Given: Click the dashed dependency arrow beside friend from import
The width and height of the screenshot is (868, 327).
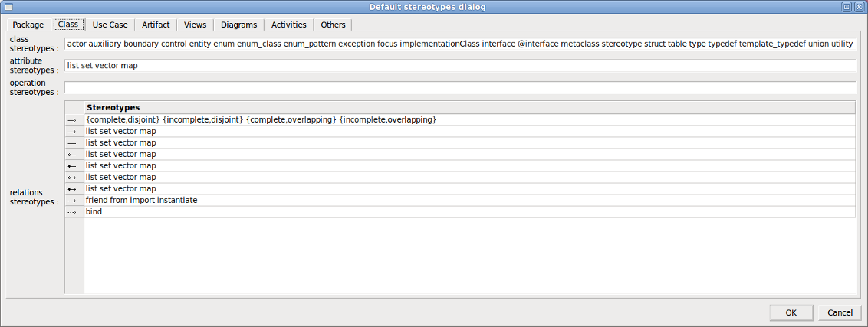Looking at the screenshot, I should (74, 201).
